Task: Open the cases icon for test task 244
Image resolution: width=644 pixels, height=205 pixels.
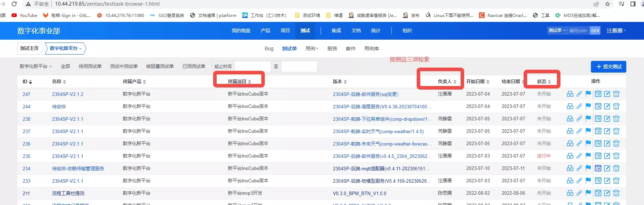Action: click(x=570, y=107)
